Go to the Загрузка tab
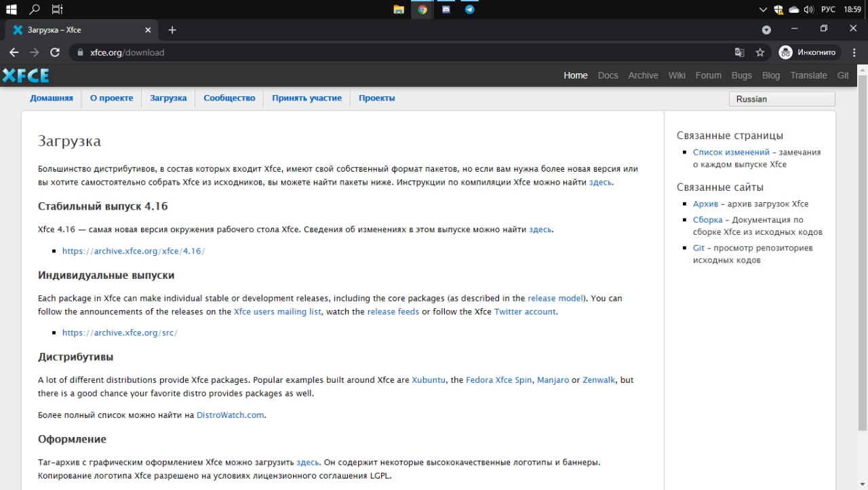868x490 pixels. point(168,98)
